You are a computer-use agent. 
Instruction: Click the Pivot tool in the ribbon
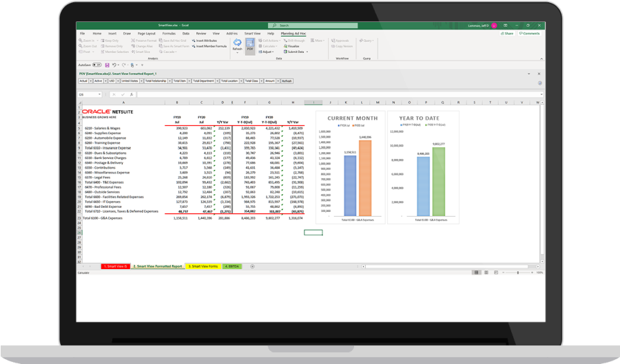pos(85,52)
